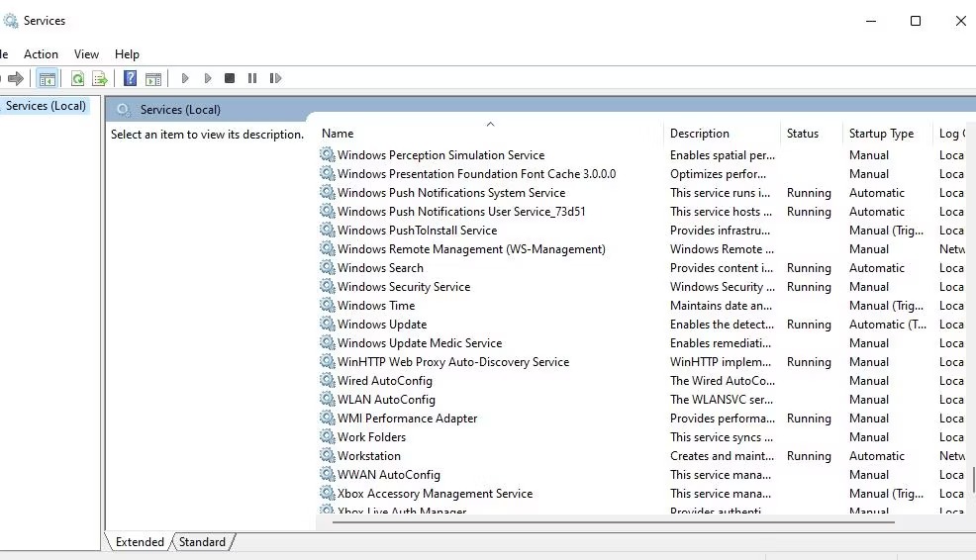Click 'Maintains date an...' description cell
Viewport: 976px width, 560px height.
721,306
